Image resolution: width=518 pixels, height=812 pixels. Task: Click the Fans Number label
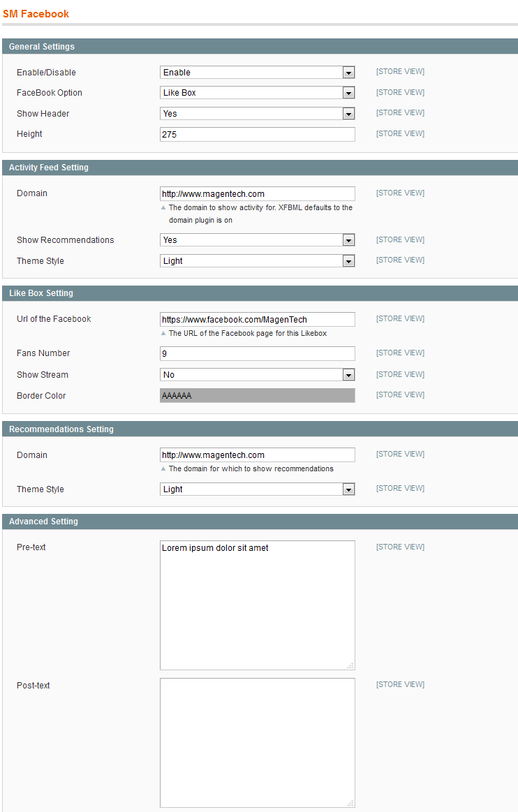click(x=43, y=353)
